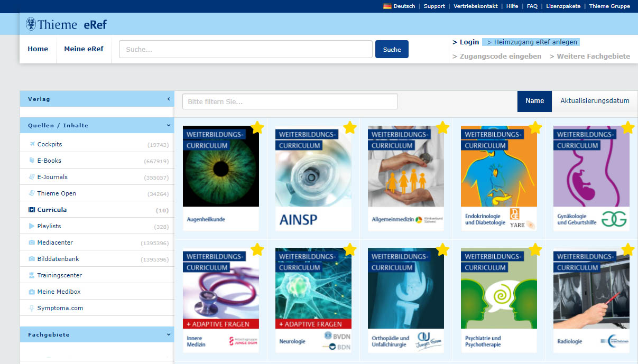Image resolution: width=638 pixels, height=364 pixels.
Task: Click the German flag language icon
Action: [387, 6]
